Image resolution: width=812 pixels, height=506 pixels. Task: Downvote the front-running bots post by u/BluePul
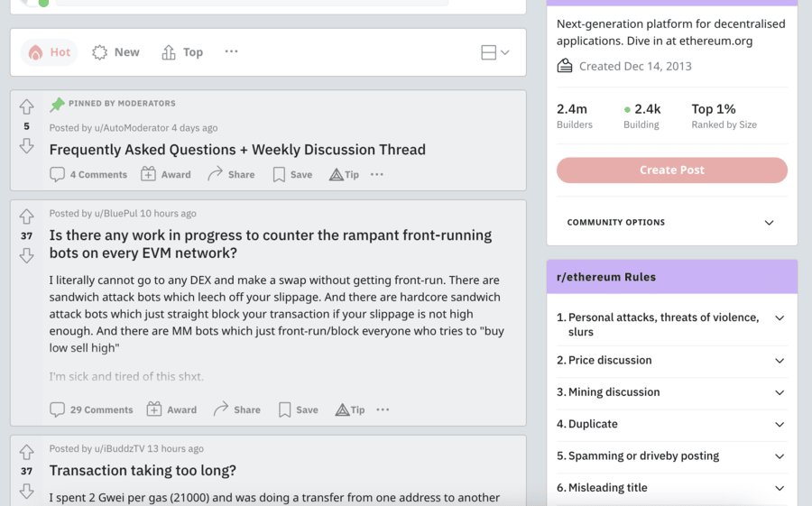[x=26, y=255]
